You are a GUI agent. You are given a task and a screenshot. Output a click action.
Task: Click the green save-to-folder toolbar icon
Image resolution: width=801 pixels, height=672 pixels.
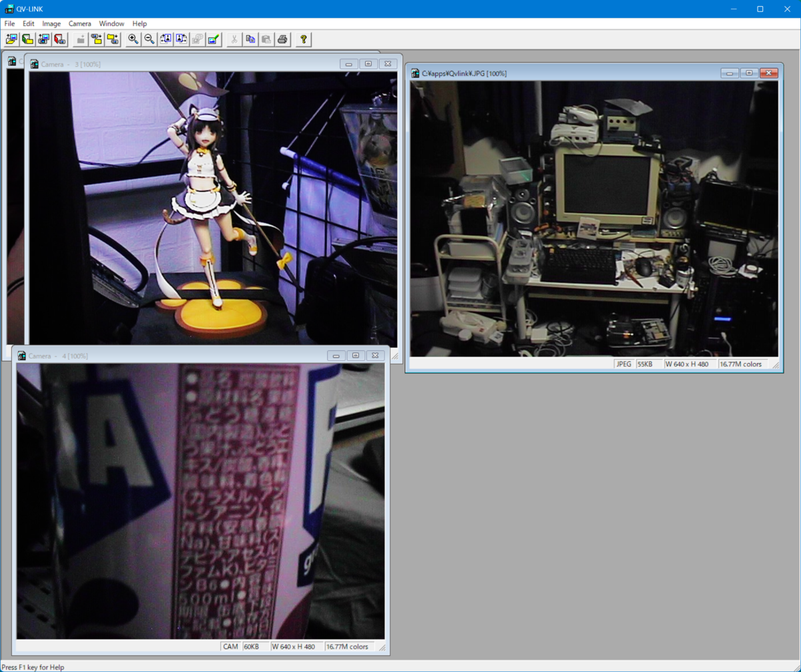tap(27, 39)
